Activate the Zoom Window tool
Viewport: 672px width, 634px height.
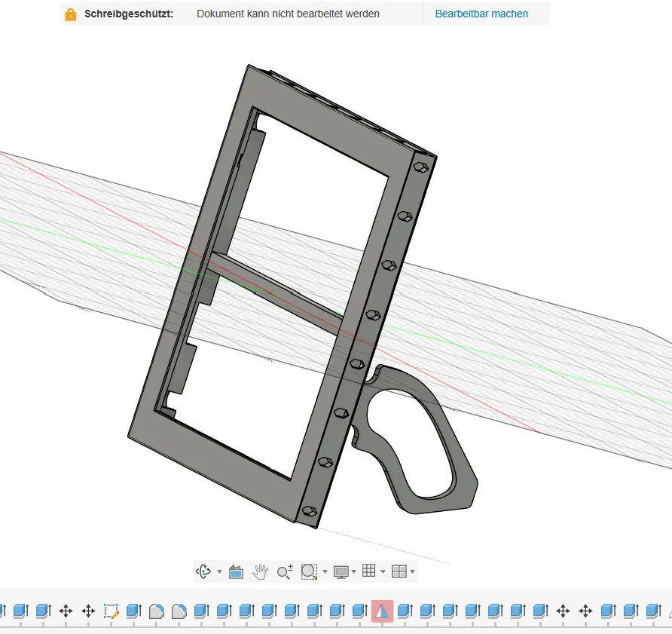pyautogui.click(x=309, y=571)
